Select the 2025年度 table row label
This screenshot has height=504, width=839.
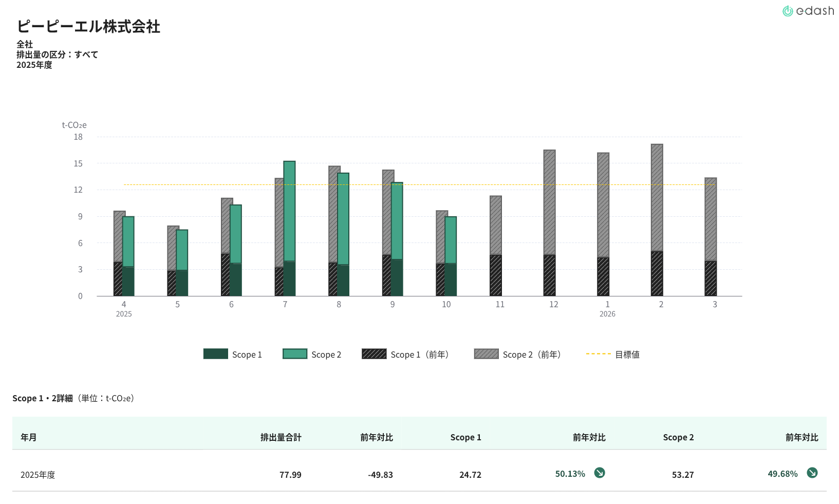[38, 475]
